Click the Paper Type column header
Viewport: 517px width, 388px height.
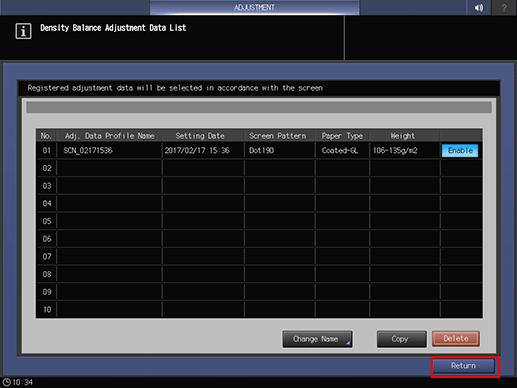click(x=342, y=136)
